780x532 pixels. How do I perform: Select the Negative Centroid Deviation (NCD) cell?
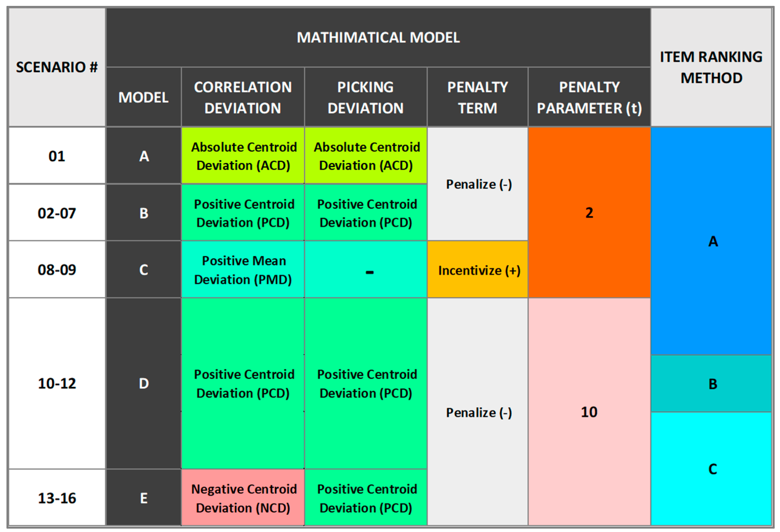pyautogui.click(x=243, y=498)
